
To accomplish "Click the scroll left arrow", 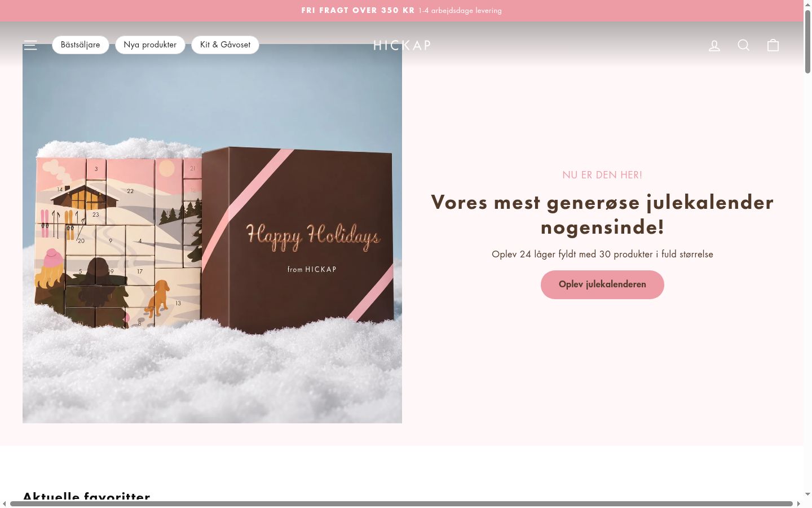I will (4, 503).
